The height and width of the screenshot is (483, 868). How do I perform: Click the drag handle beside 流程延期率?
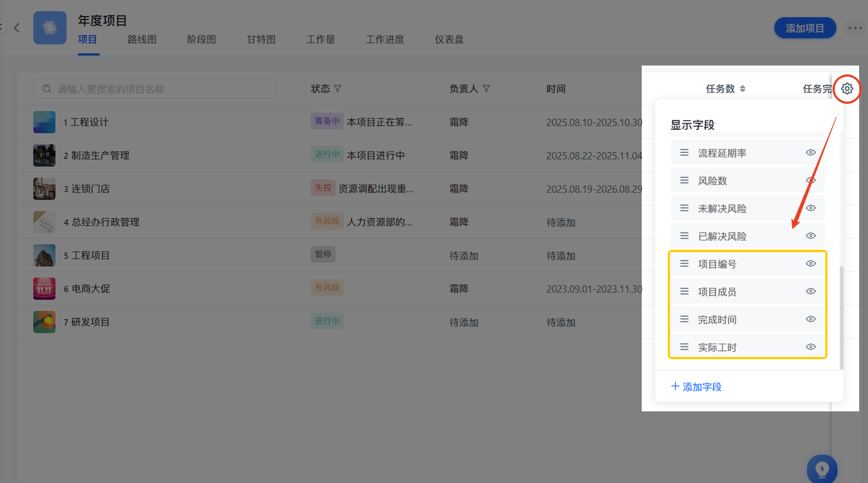click(684, 152)
